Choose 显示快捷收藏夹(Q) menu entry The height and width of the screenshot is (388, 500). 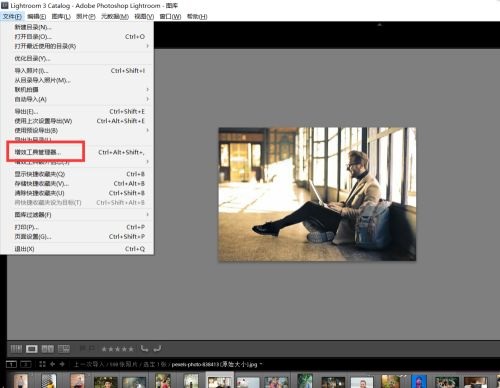coord(77,174)
